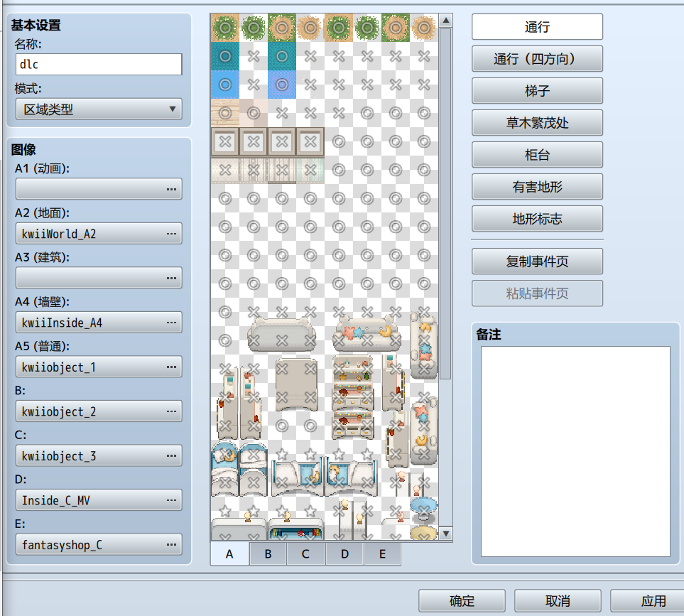684x616 pixels.
Task: Toggle passage on the light blue water tile
Action: point(225,85)
